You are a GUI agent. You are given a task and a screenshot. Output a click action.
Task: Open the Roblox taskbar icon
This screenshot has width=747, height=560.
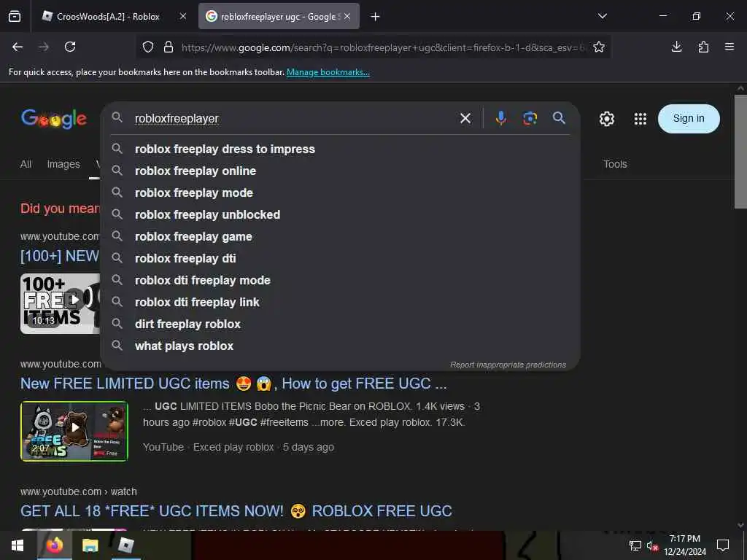(x=125, y=545)
